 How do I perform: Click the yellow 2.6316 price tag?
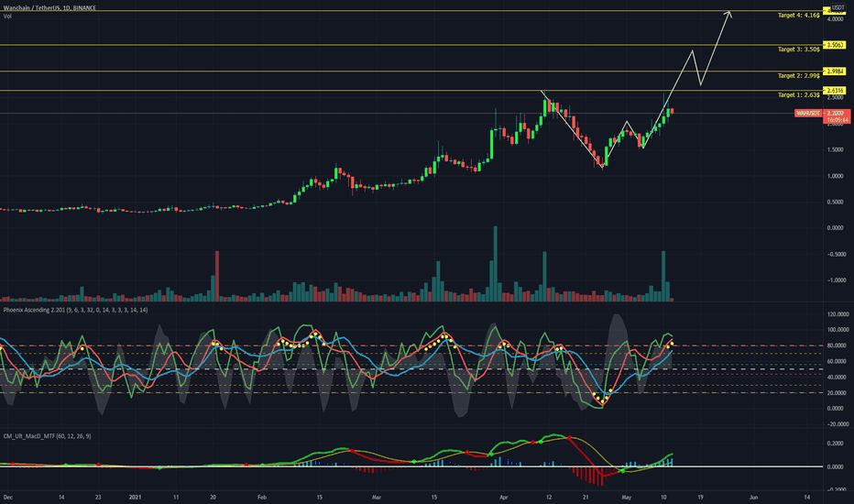835,91
